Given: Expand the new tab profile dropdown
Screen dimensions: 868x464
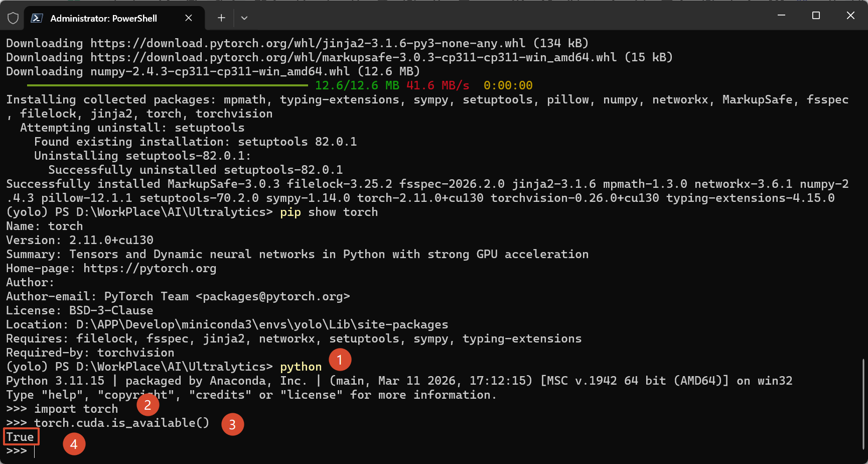Looking at the screenshot, I should [x=244, y=18].
